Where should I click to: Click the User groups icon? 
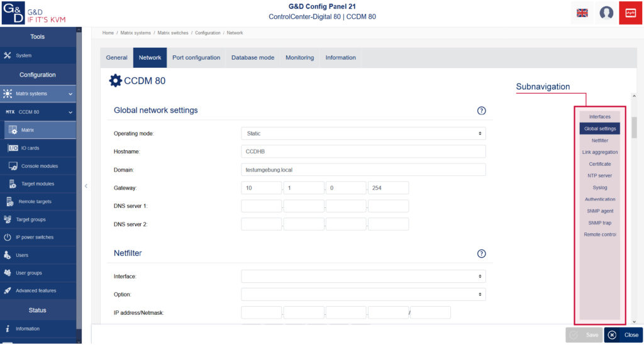point(8,273)
